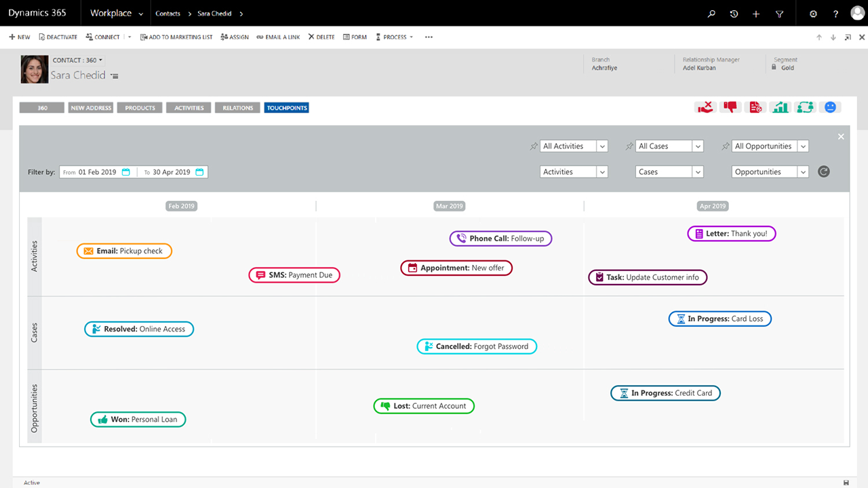868x488 pixels.
Task: Open the Cases dropdown
Action: tap(698, 172)
